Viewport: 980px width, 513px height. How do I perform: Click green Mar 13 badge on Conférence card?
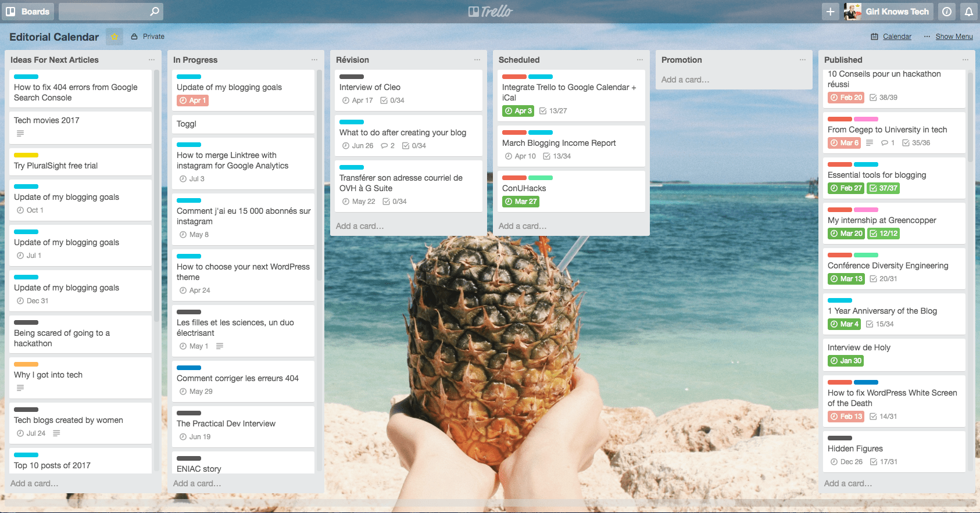846,279
